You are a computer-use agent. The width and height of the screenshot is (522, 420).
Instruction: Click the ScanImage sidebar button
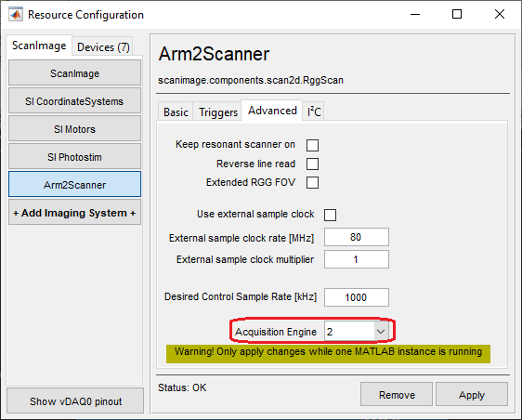point(74,73)
